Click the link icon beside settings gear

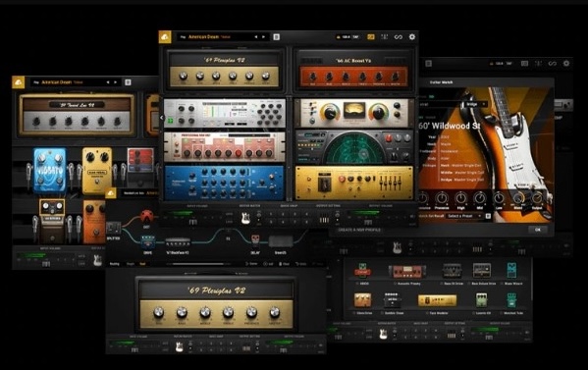click(x=399, y=36)
